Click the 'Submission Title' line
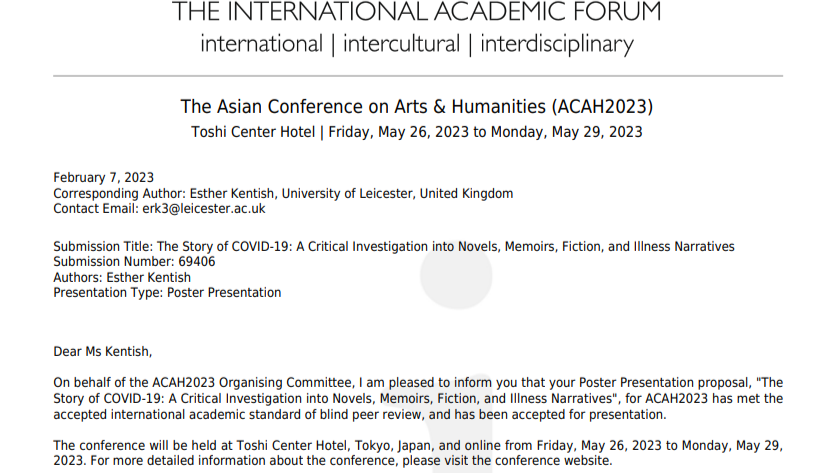838x473 pixels. coord(394,247)
